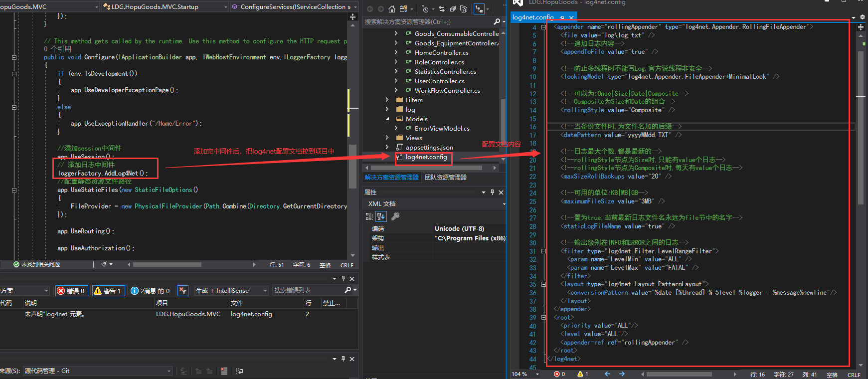Switch to Solution Explorer tab

tap(392, 178)
